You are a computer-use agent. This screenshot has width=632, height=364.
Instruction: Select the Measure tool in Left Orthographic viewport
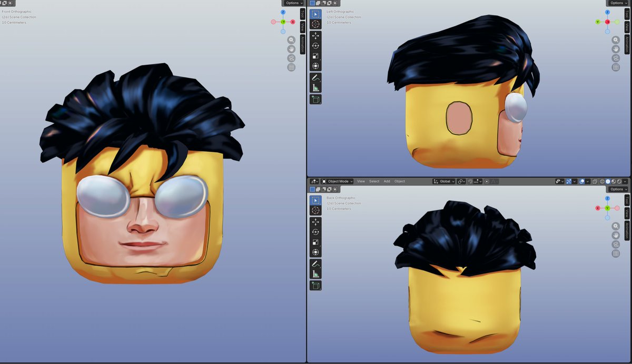point(315,88)
